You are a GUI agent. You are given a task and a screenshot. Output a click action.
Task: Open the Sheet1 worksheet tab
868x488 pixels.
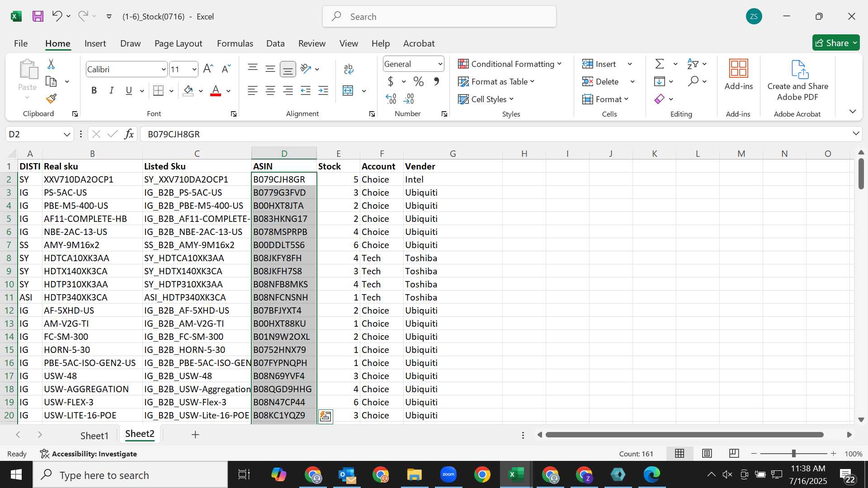94,436
